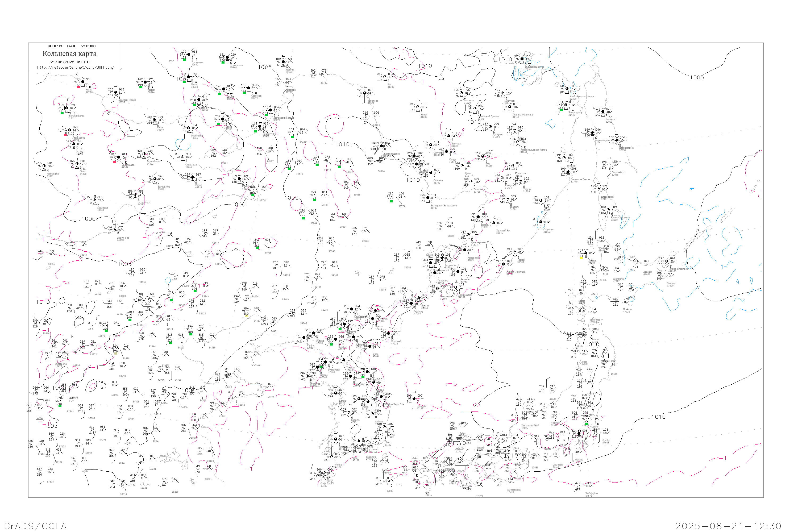Click the 2025-08-21-12:30 timestamp
The width and height of the screenshot is (798, 532).
point(728,526)
